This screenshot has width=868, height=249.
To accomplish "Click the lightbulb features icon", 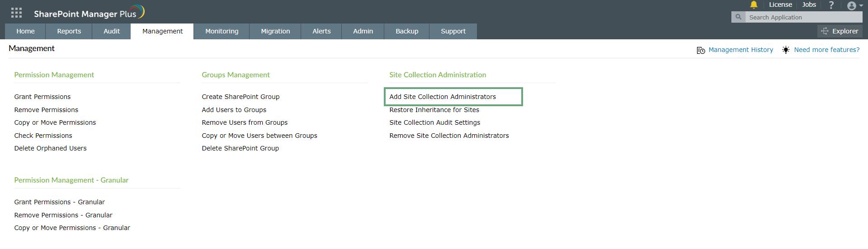I will coord(786,50).
